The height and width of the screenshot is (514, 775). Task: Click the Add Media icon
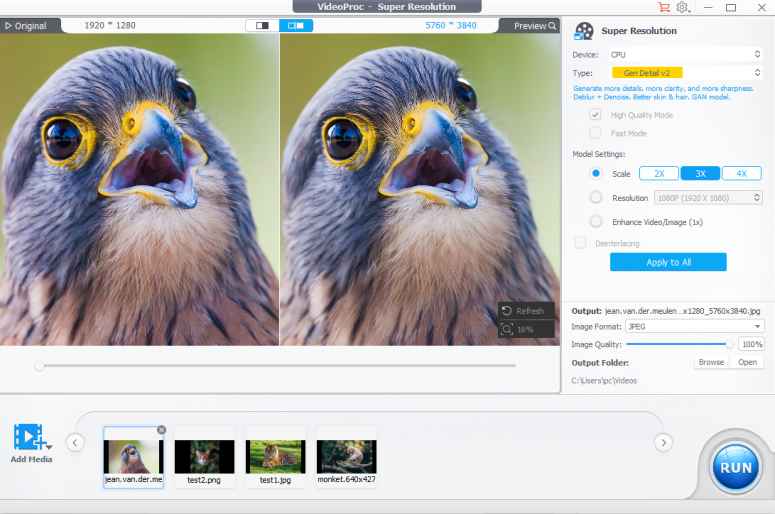(x=30, y=439)
